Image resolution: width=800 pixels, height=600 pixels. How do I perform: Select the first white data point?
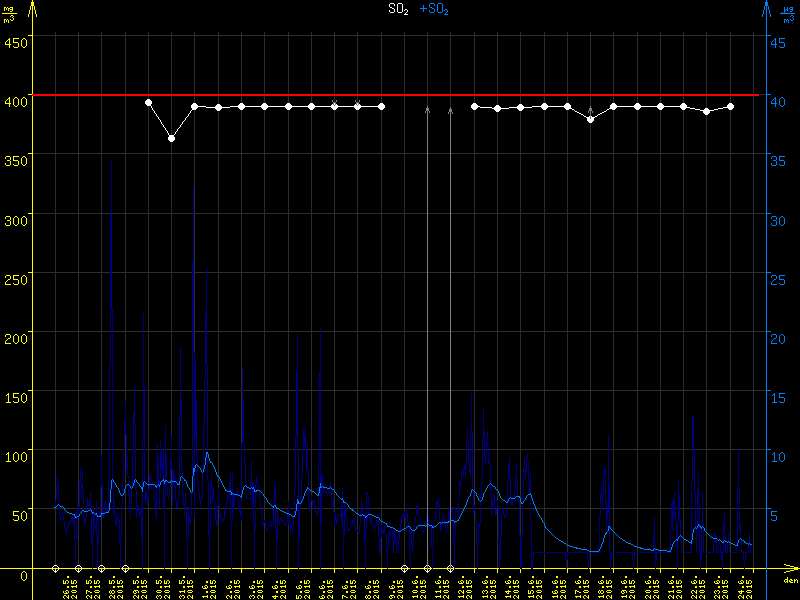pyautogui.click(x=148, y=102)
